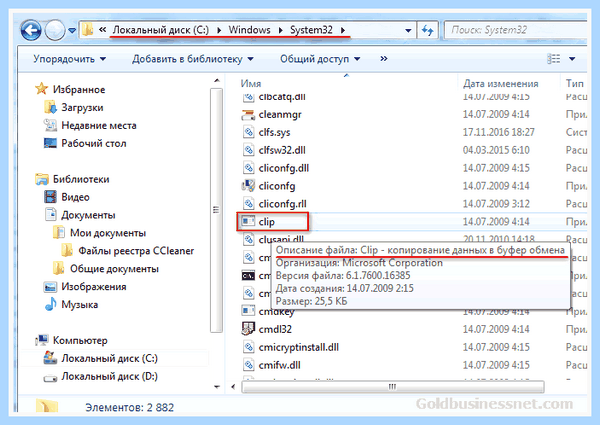Select Библиотеки in the navigation pane

(x=81, y=179)
